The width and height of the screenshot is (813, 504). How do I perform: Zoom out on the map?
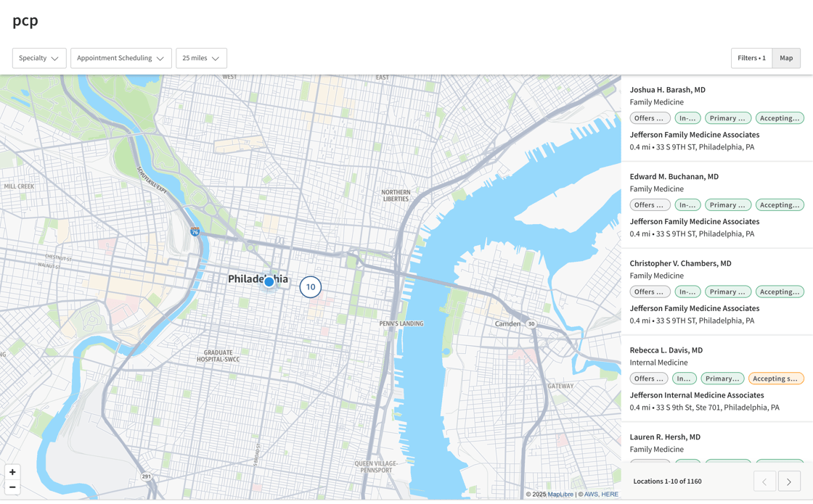(12, 487)
